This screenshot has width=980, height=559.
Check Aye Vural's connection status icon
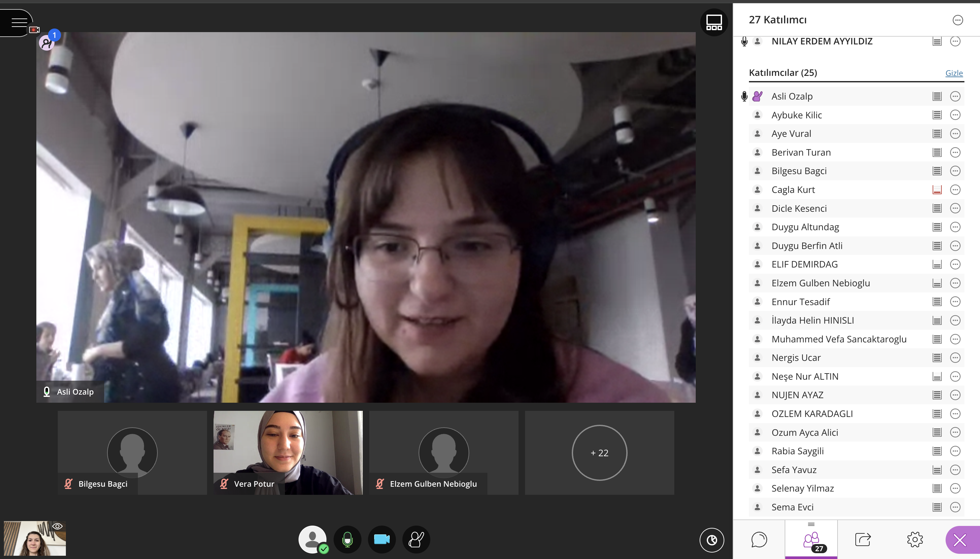click(937, 134)
